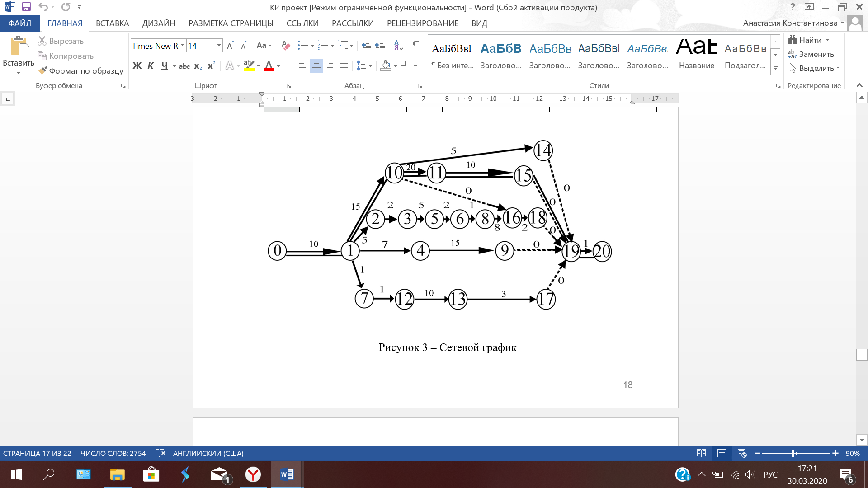Toggle italic formatting (К)
This screenshot has width=868, height=488.
[151, 66]
